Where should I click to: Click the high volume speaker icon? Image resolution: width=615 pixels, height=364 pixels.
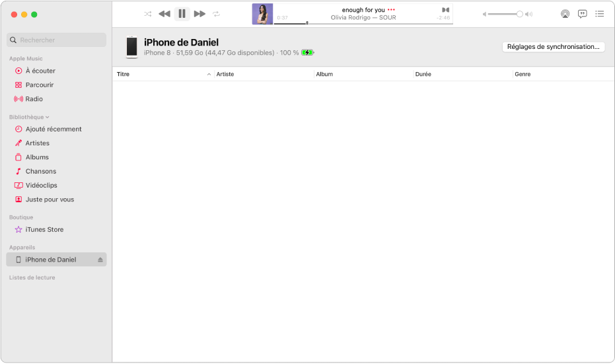528,14
